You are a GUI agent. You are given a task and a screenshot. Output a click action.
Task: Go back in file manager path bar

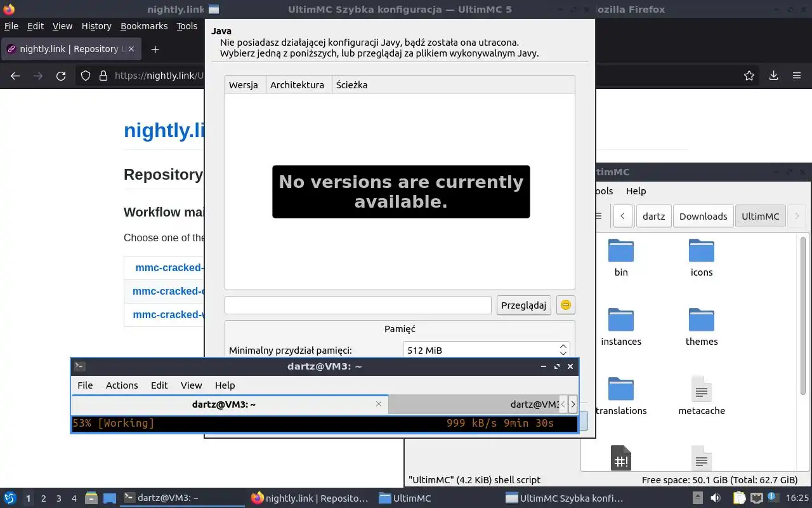click(622, 216)
